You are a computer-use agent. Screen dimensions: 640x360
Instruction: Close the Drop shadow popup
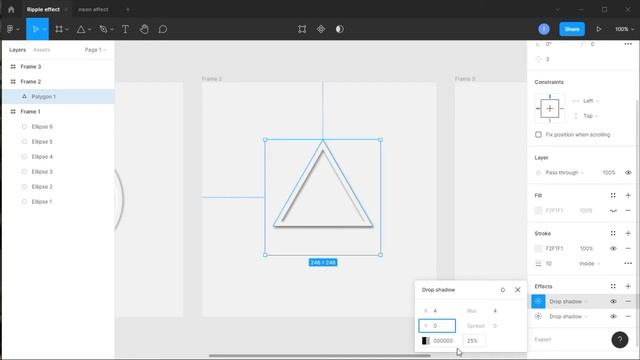tap(518, 290)
